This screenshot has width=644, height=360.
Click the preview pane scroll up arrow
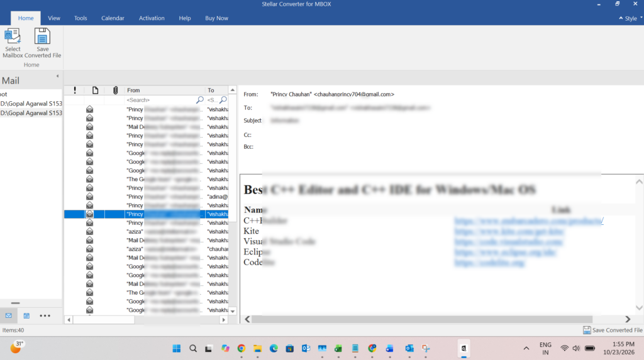click(x=639, y=182)
